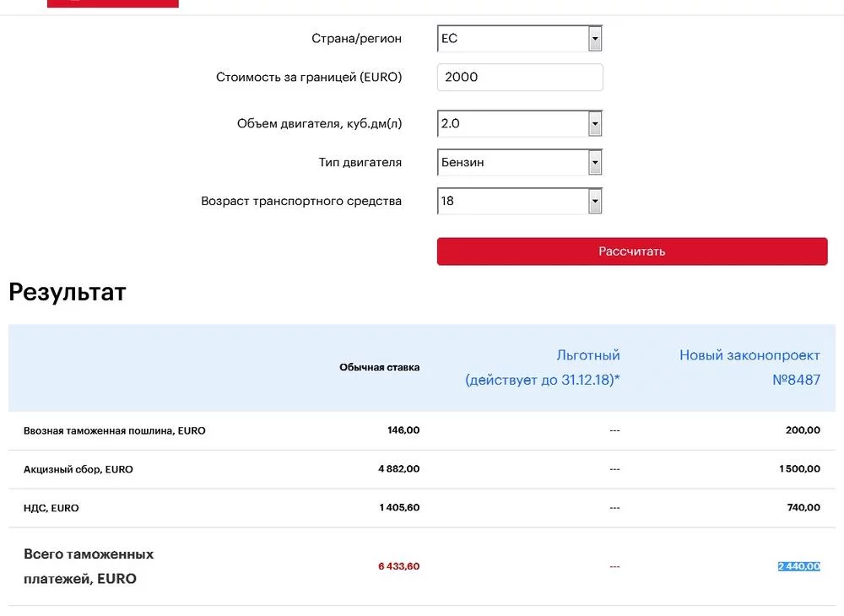
Task: Click the 4 882,00 excise value
Action: (398, 469)
